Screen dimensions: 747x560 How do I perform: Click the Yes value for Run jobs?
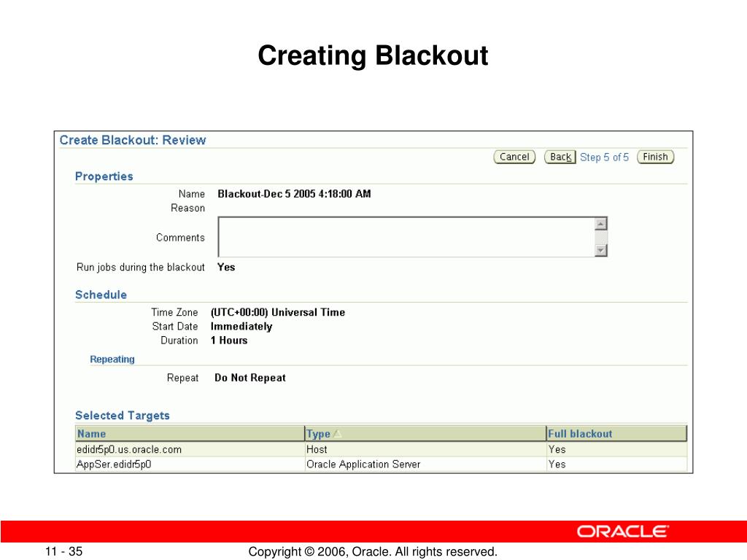tap(226, 267)
